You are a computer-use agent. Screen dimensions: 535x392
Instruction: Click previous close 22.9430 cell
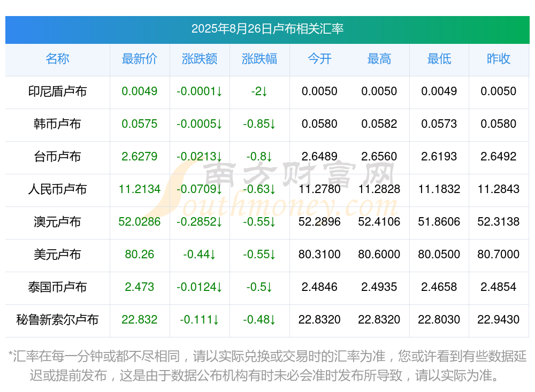tap(499, 320)
